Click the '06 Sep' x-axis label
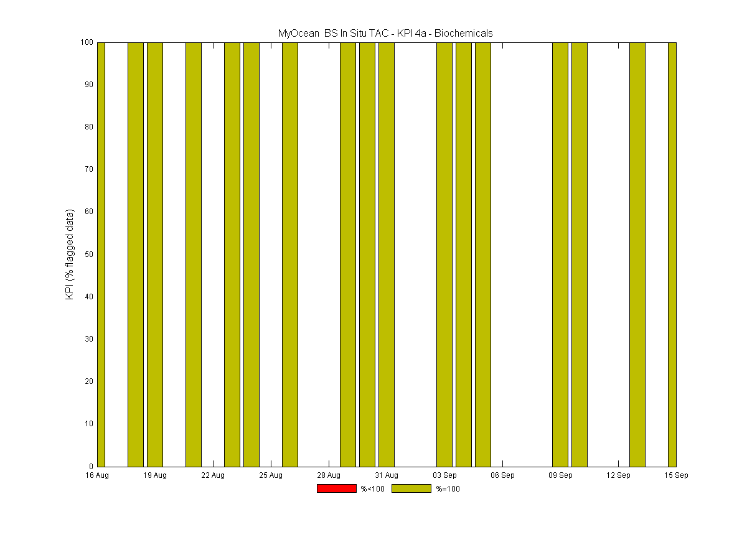The image size is (747, 560). coord(502,476)
